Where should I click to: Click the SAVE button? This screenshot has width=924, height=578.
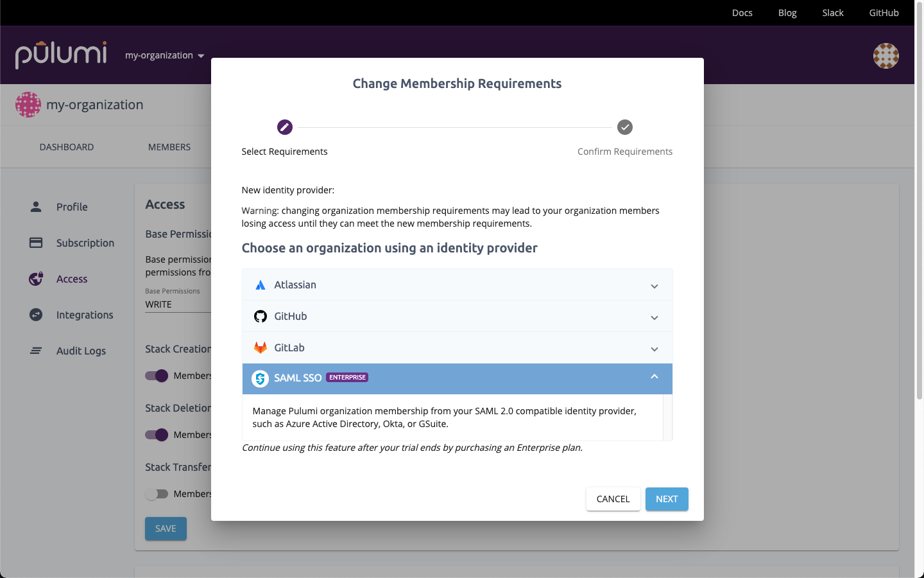[166, 529]
